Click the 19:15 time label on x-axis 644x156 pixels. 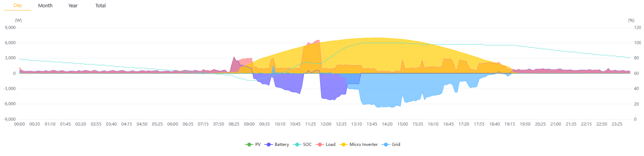tap(510, 124)
